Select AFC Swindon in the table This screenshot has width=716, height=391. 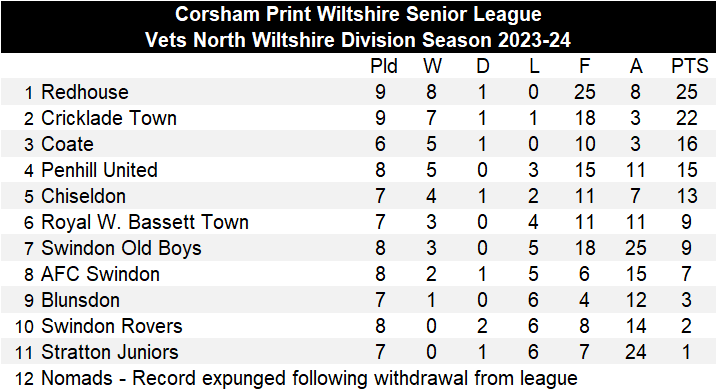pyautogui.click(x=100, y=275)
